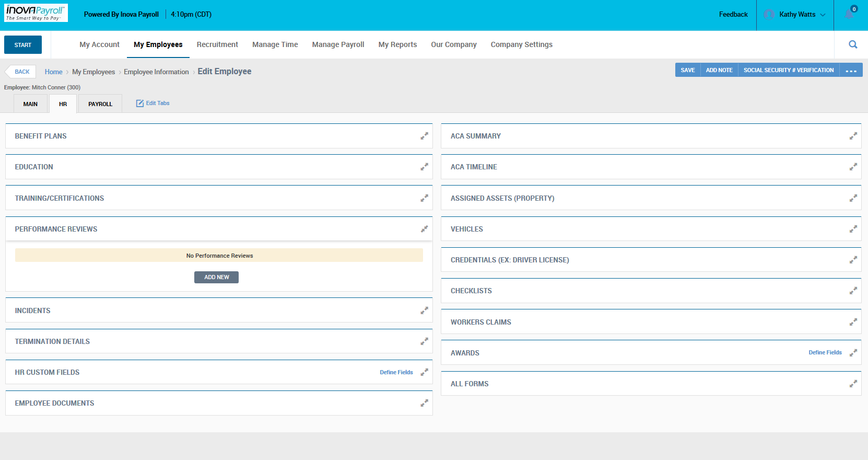868x460 pixels.
Task: Switch to the PAYROLL tab
Action: tap(100, 104)
